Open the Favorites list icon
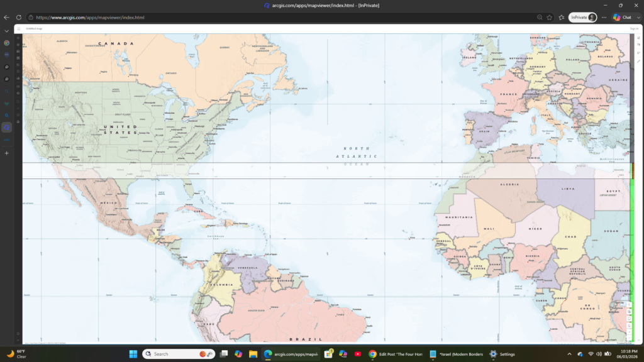Viewport: 644px width, 362px height. [x=562, y=17]
